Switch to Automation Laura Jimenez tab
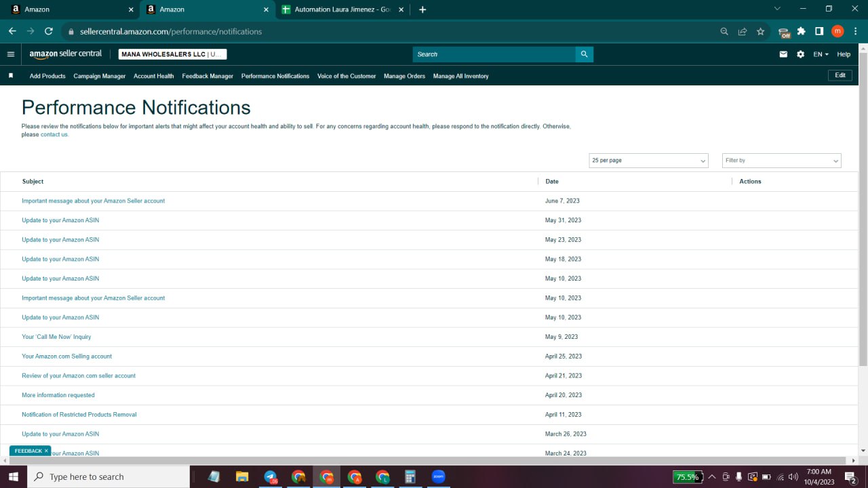Viewport: 868px width, 488px height. [x=343, y=9]
